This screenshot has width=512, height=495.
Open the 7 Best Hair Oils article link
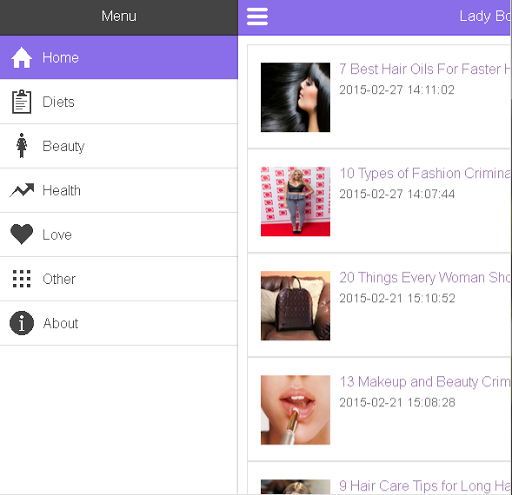pos(425,69)
